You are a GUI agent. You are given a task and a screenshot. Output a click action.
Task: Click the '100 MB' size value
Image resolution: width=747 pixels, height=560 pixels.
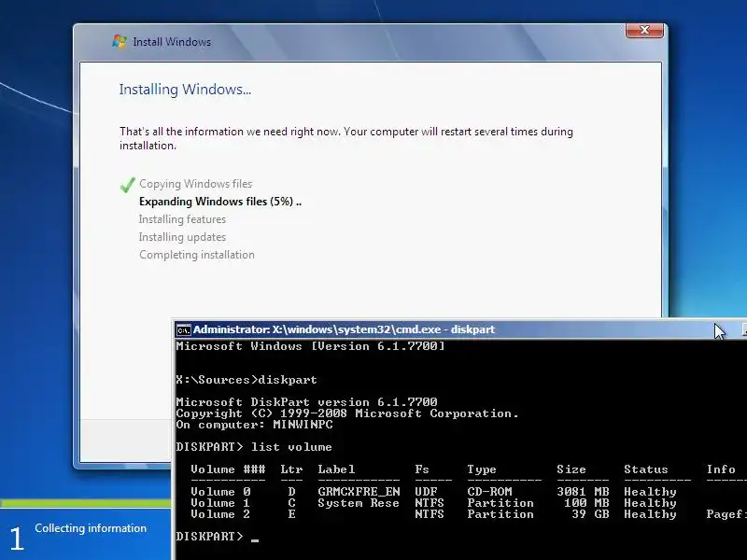(586, 503)
